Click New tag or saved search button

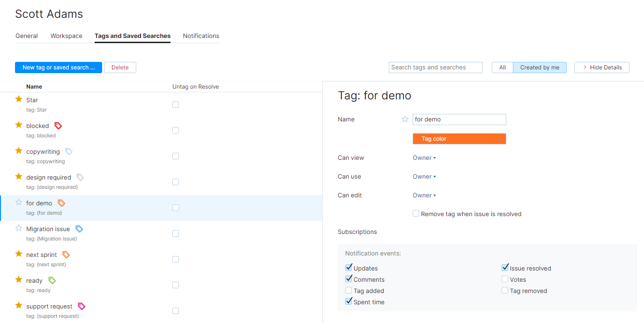(59, 68)
